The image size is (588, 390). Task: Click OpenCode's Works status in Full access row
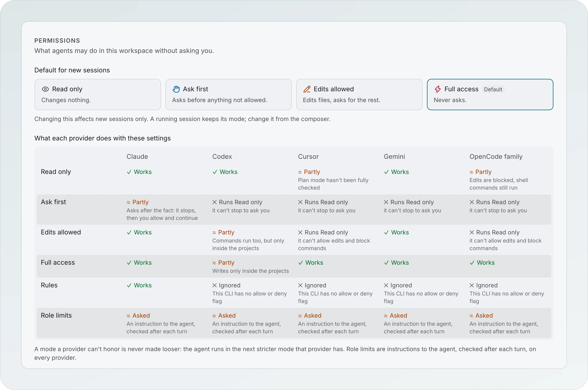tap(482, 263)
